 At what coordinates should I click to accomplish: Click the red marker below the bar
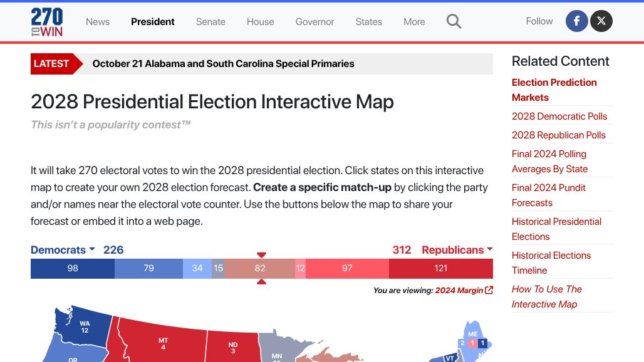coord(262,282)
